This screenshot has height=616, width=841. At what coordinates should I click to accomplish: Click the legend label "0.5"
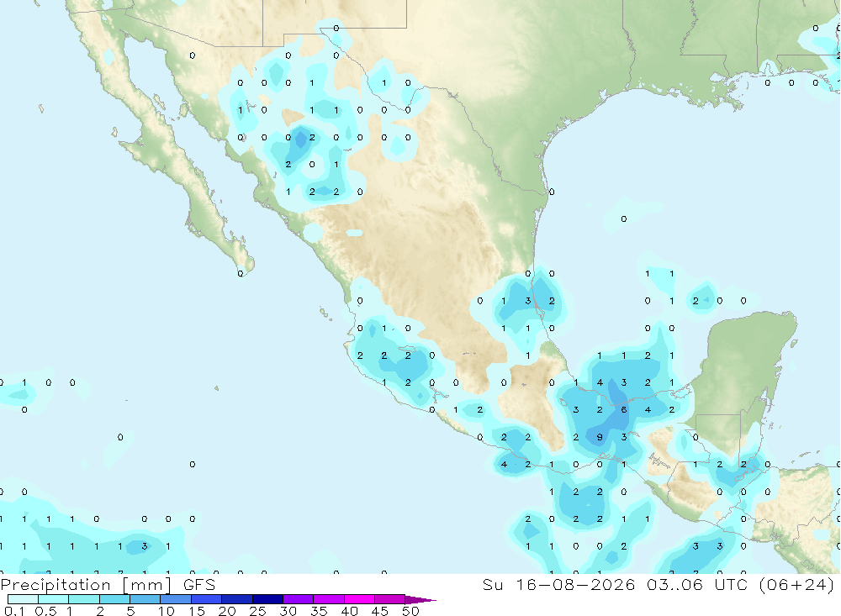45,611
